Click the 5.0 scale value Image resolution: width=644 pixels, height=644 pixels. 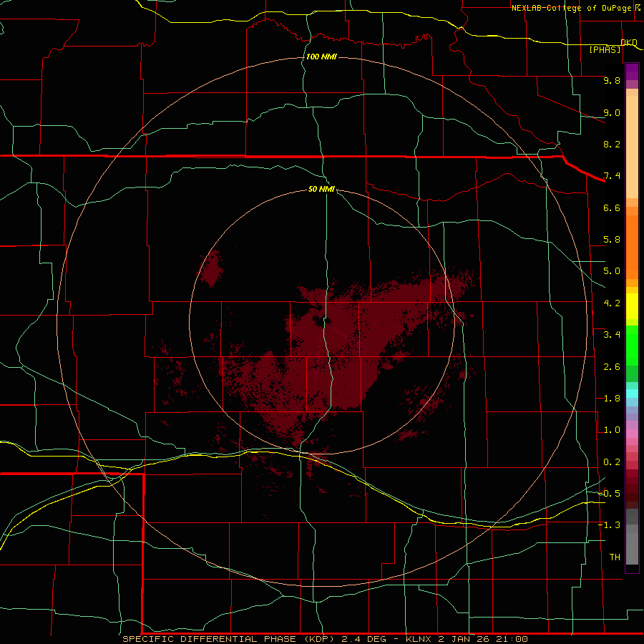coord(612,271)
